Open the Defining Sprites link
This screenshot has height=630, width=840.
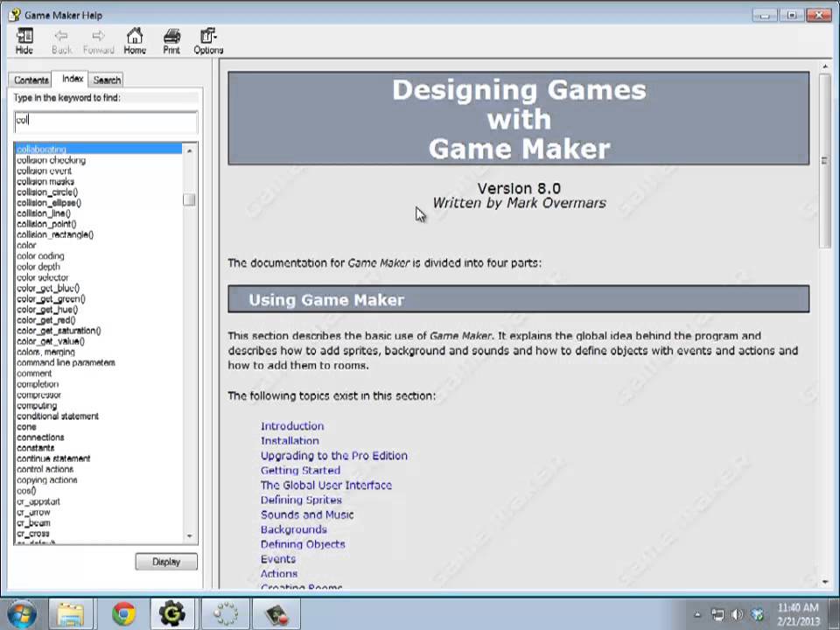pyautogui.click(x=301, y=500)
